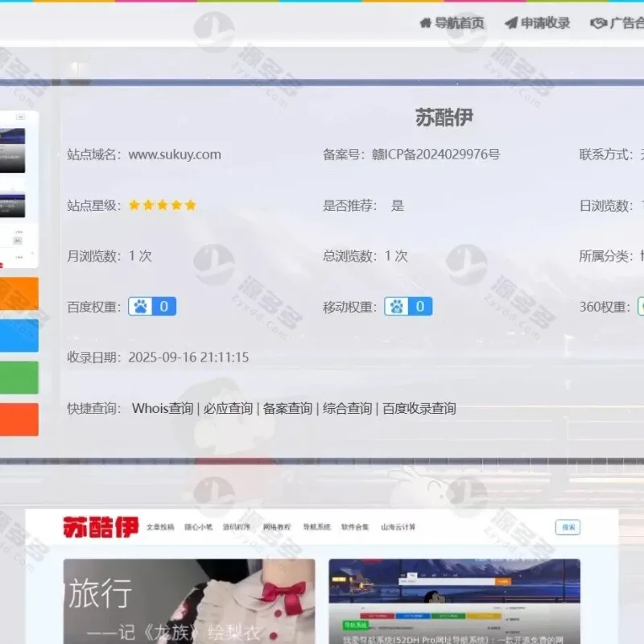The width and height of the screenshot is (644, 644).
Task: Open 文章投稿 in preview site navigation
Action: pyautogui.click(x=160, y=527)
